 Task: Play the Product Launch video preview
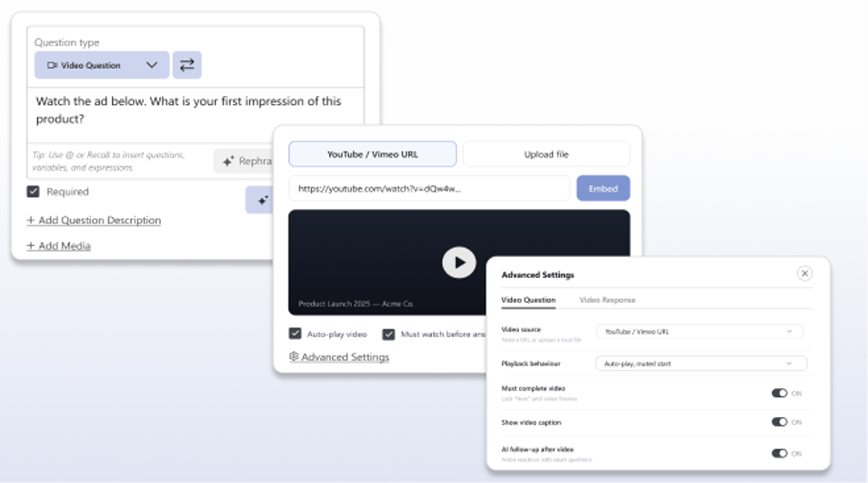point(459,262)
